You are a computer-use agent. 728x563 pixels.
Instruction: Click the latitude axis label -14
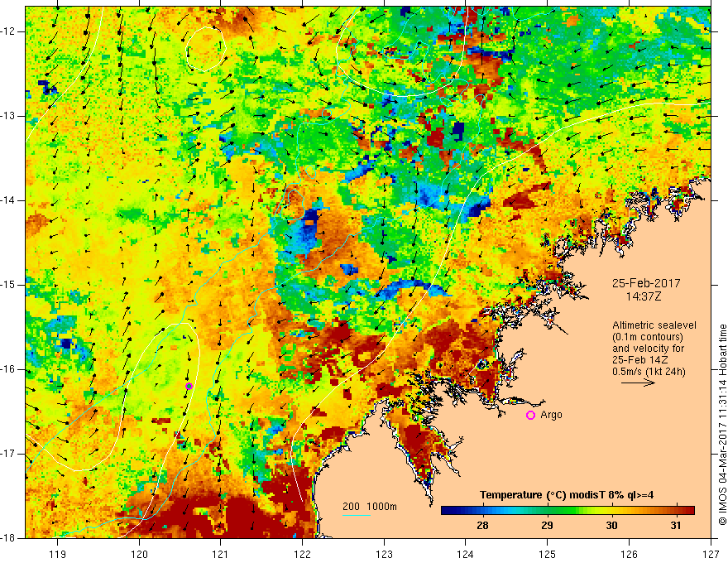(x=9, y=200)
